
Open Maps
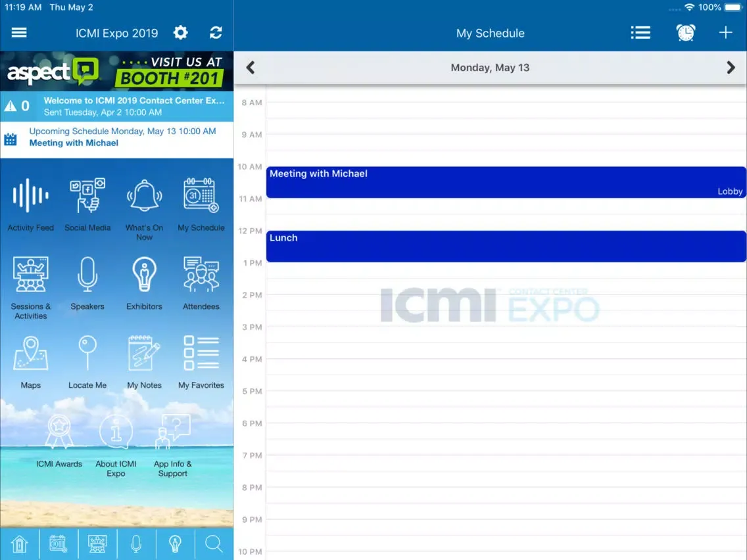(30, 362)
